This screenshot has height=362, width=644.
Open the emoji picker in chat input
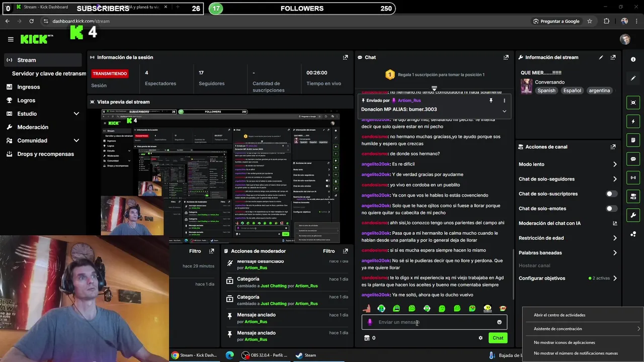pos(499,322)
